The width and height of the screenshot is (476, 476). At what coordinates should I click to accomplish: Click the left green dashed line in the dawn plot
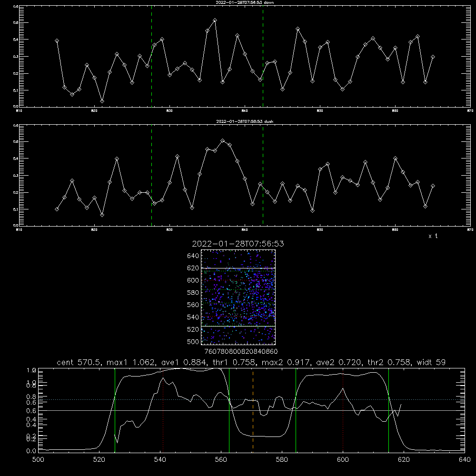click(x=151, y=56)
